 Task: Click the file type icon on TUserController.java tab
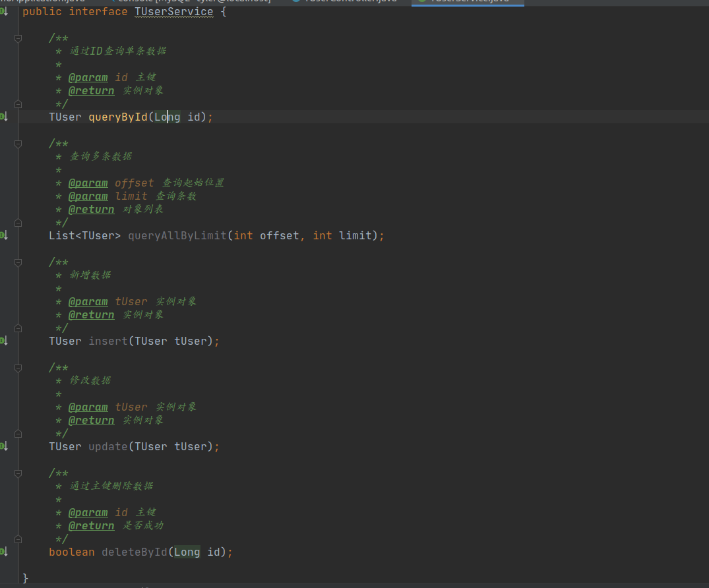point(297,2)
